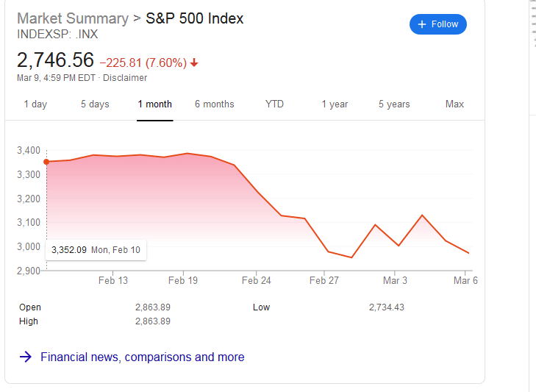The height and width of the screenshot is (392, 536).
Task: Show the Max chart range
Action: 454,104
